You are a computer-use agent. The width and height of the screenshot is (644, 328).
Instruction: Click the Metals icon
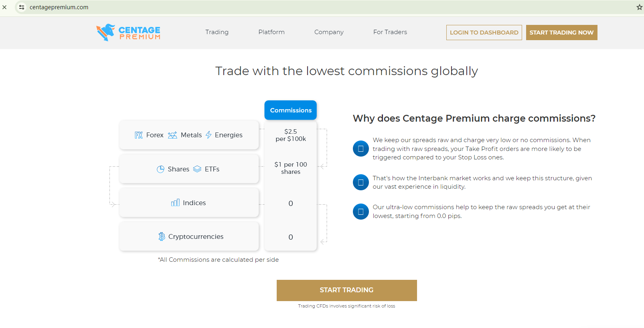click(x=172, y=135)
